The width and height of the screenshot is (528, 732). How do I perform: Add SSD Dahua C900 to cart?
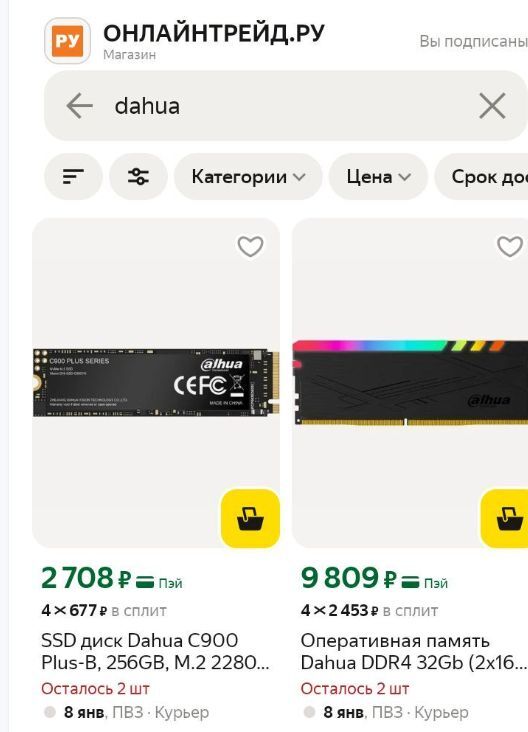click(250, 519)
